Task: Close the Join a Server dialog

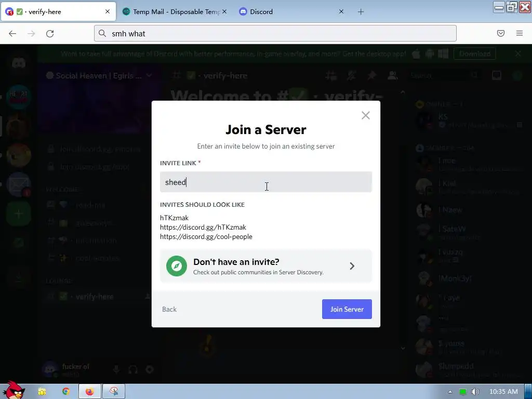Action: [365, 115]
